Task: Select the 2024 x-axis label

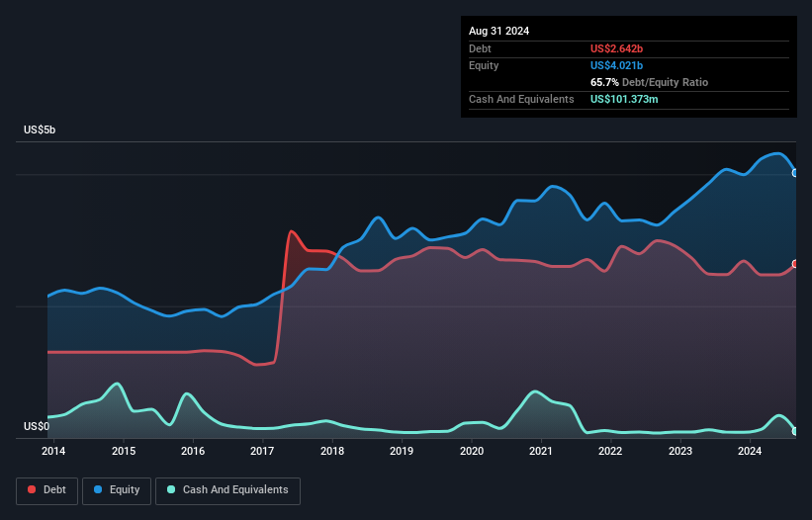Action: (750, 451)
